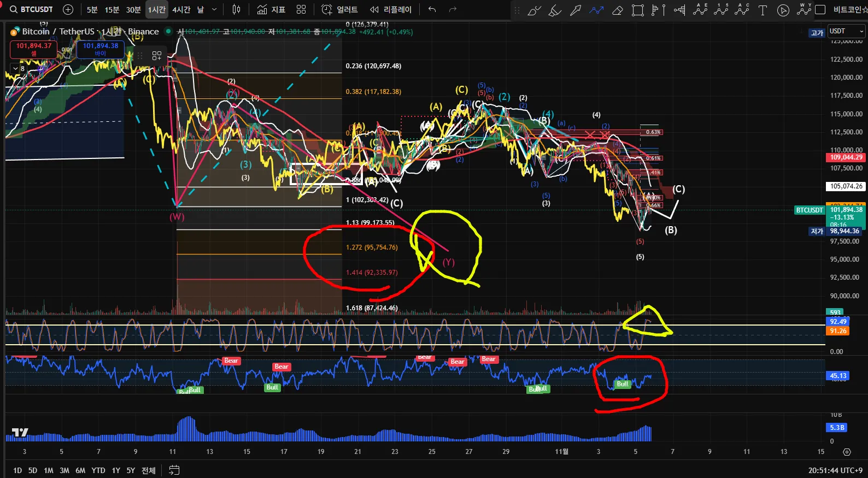
Task: Collapse the indicator legend with arrow toggle
Action: [x=15, y=69]
